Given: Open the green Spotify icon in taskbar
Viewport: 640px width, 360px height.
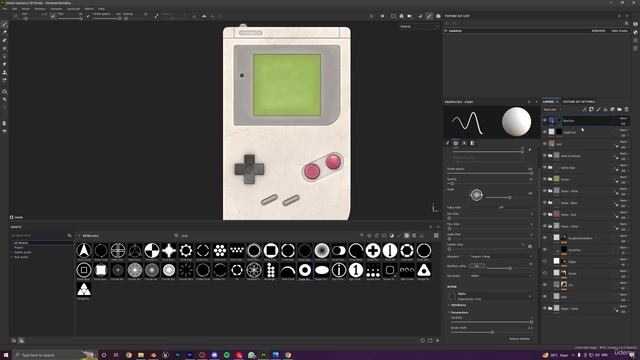Looking at the screenshot, I should coord(227,355).
